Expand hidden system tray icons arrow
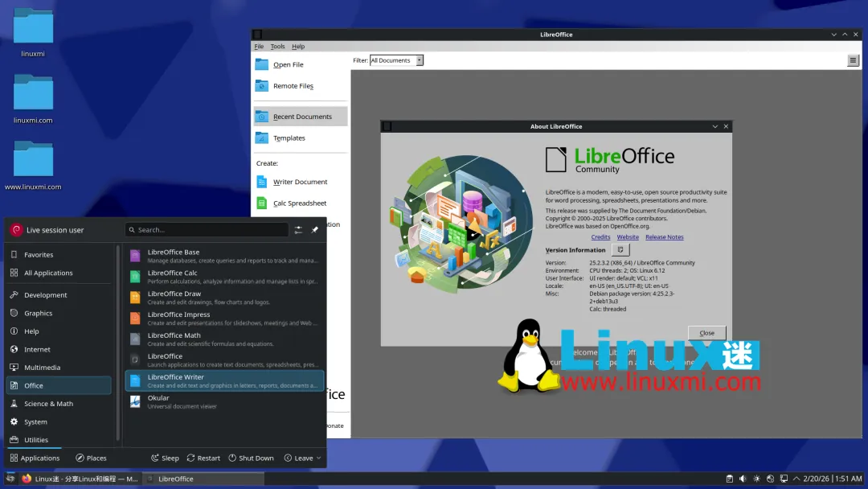 coord(796,479)
